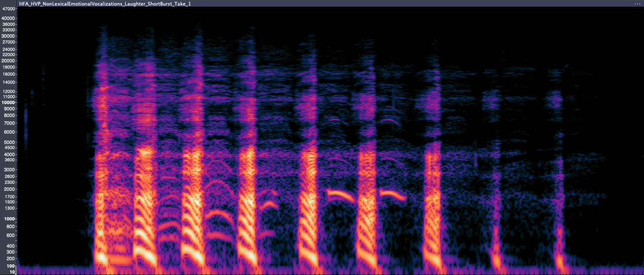Viewport: 644px width, 275px height.
Task: Choose the 22000 frequency label
Action: (8, 55)
